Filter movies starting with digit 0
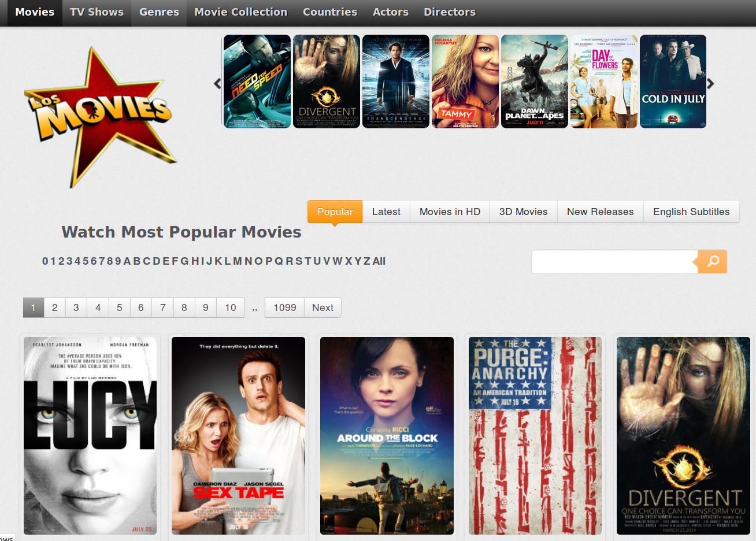The height and width of the screenshot is (541, 756). pyautogui.click(x=45, y=261)
